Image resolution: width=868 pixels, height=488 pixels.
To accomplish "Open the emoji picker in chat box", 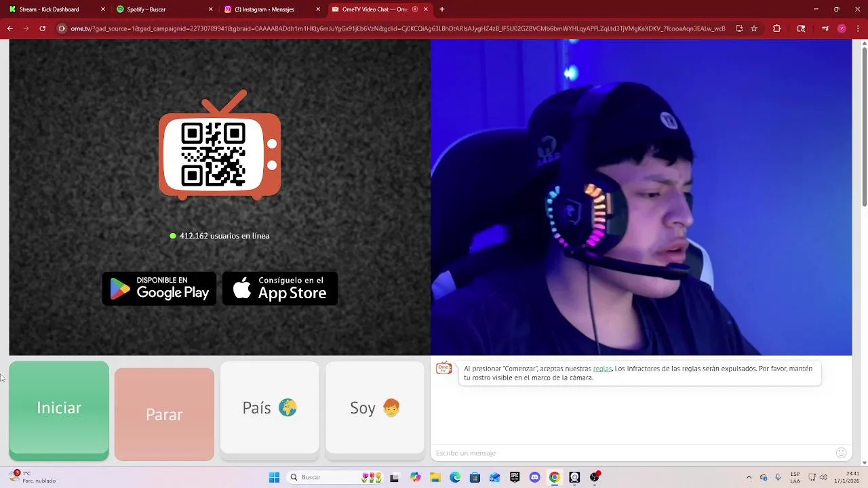I will (x=842, y=453).
